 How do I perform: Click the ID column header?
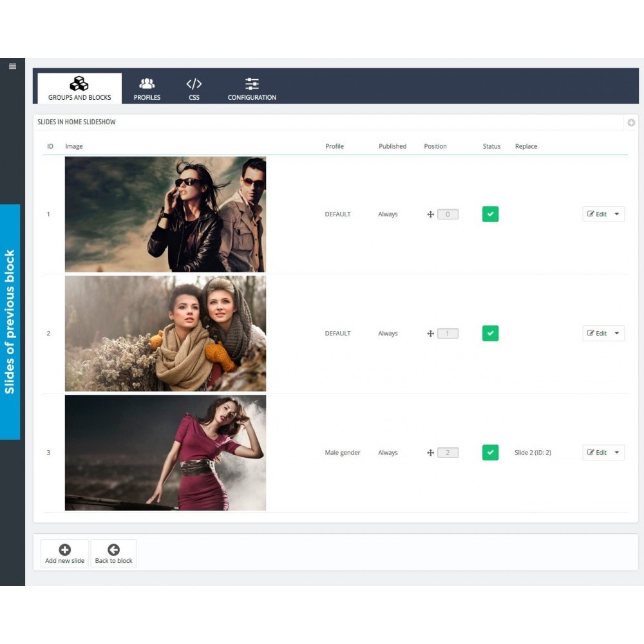click(x=50, y=146)
